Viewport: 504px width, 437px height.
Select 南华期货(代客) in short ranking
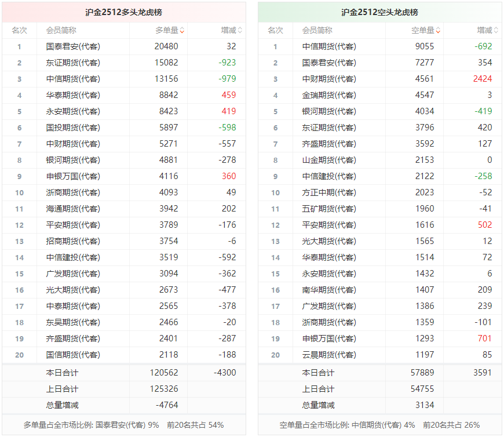pos(329,290)
